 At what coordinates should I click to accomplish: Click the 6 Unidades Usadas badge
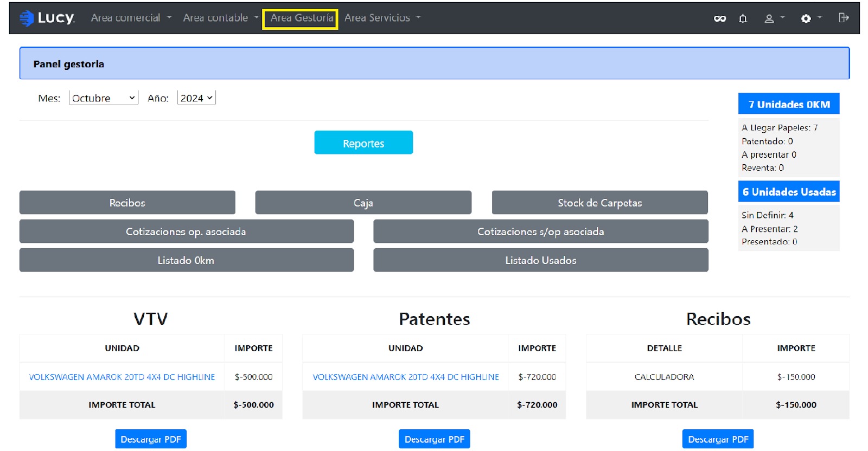click(789, 191)
